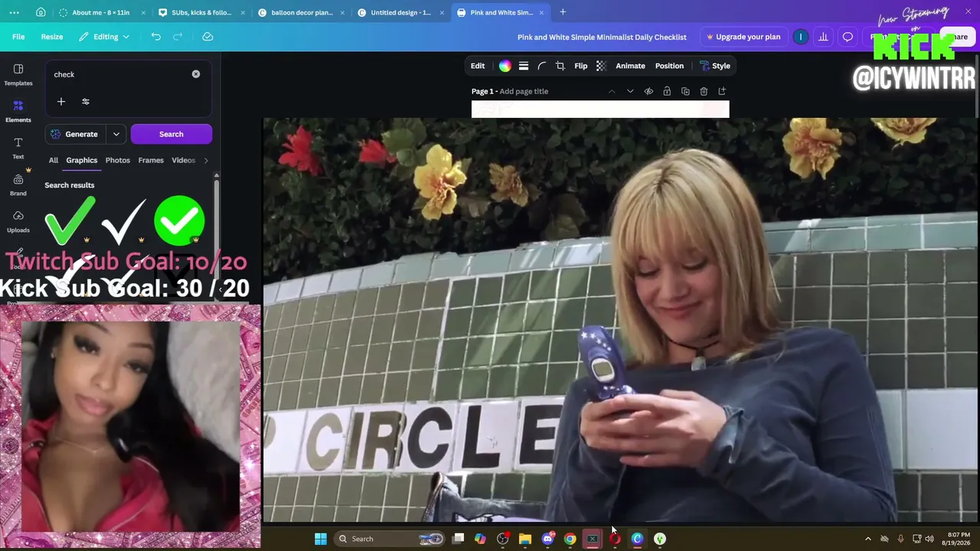980x551 pixels.
Task: Check cloud save status icon
Action: tap(207, 37)
